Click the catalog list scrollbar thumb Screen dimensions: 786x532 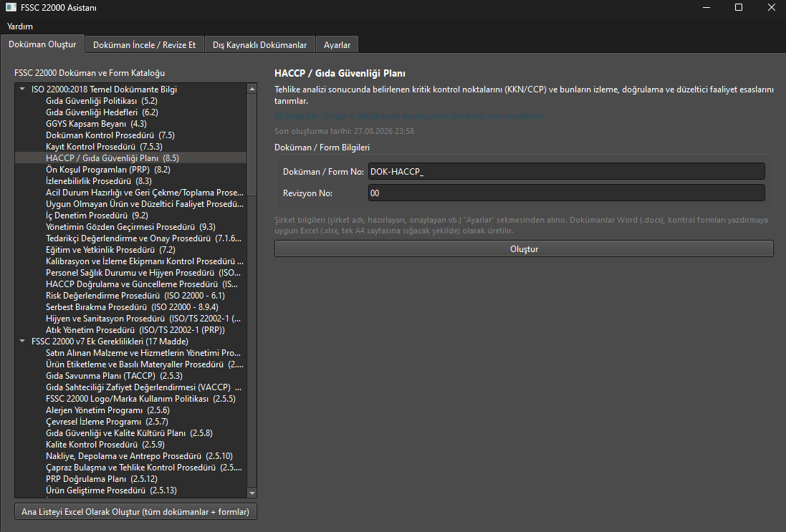coord(252,144)
